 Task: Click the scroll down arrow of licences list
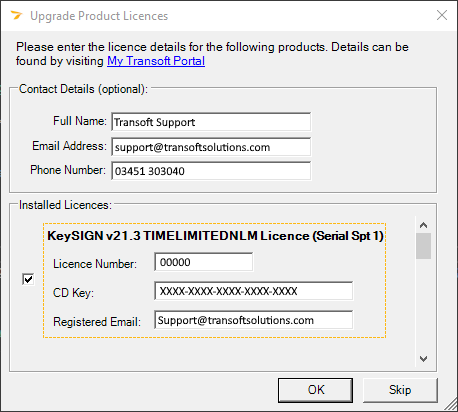click(423, 359)
